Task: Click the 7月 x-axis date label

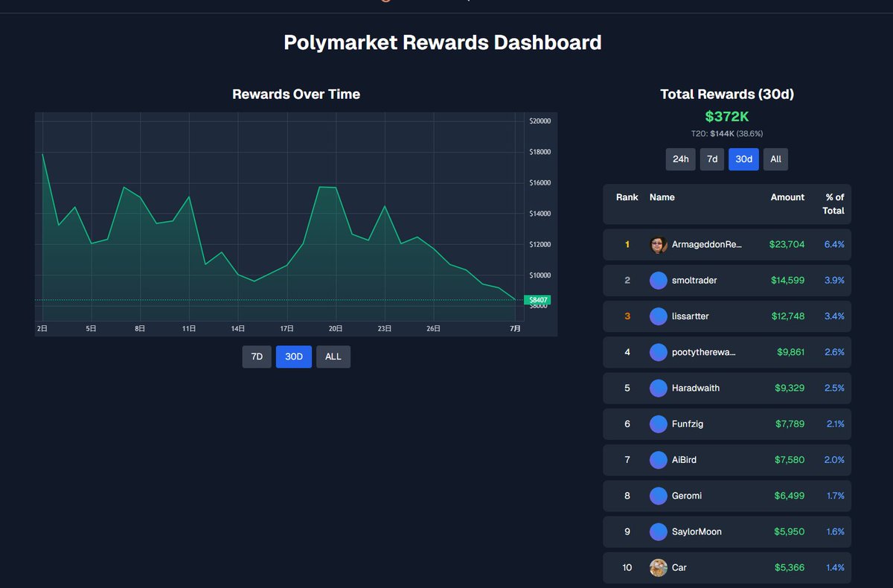Action: coord(515,328)
